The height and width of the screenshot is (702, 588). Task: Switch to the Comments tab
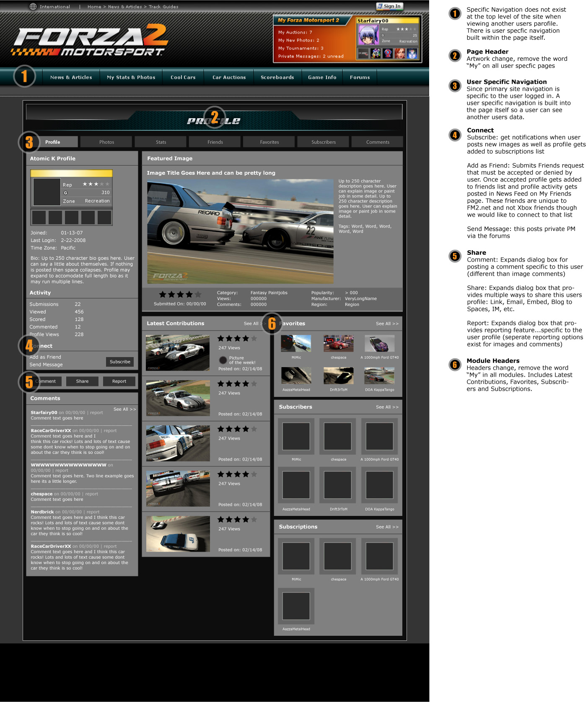click(x=378, y=142)
